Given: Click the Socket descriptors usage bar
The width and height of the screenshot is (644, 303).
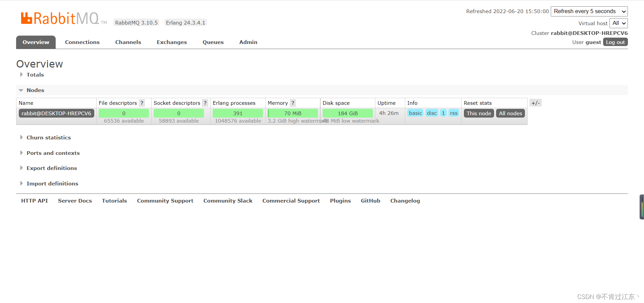Looking at the screenshot, I should [x=179, y=113].
